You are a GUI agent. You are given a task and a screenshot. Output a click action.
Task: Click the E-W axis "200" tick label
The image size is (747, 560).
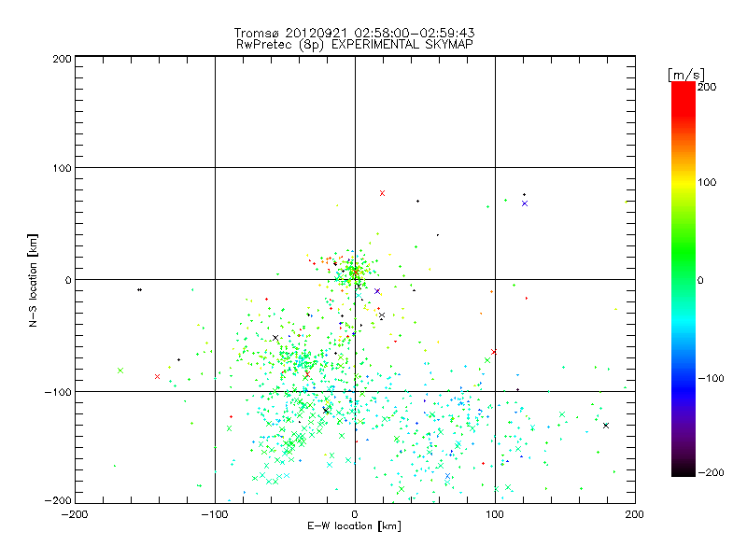[x=635, y=514]
